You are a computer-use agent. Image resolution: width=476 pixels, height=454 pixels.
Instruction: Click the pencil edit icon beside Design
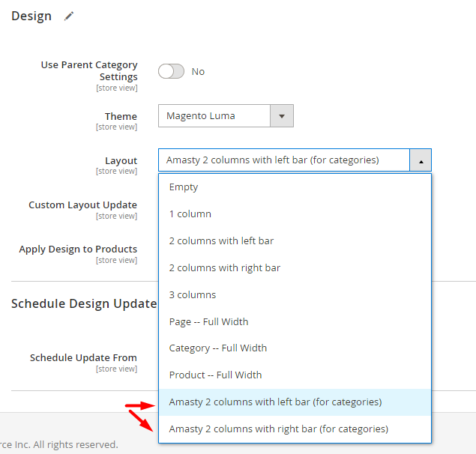pos(69,16)
